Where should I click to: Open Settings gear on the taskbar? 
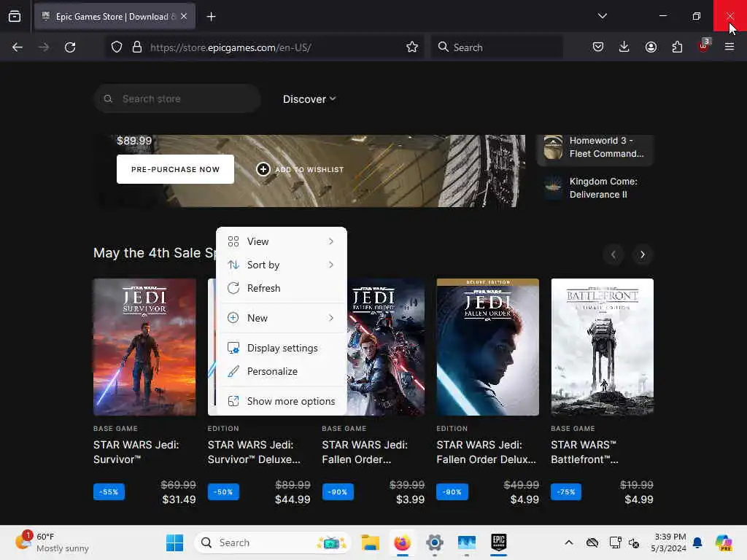[435, 542]
